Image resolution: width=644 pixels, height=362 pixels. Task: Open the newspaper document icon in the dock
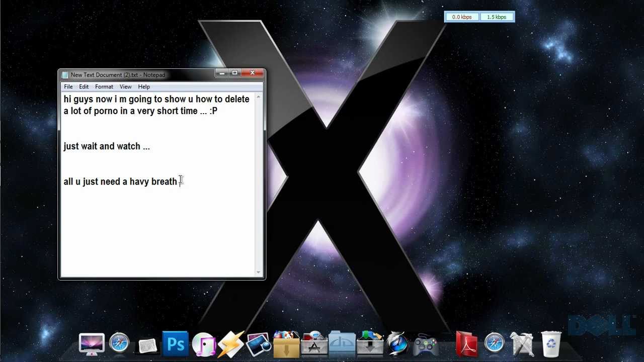point(147,345)
